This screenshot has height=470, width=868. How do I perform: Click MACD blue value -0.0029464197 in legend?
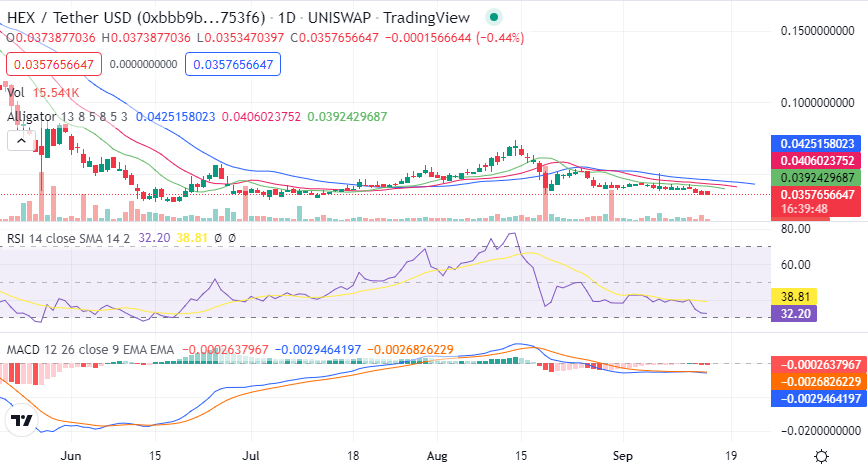pyautogui.click(x=318, y=350)
